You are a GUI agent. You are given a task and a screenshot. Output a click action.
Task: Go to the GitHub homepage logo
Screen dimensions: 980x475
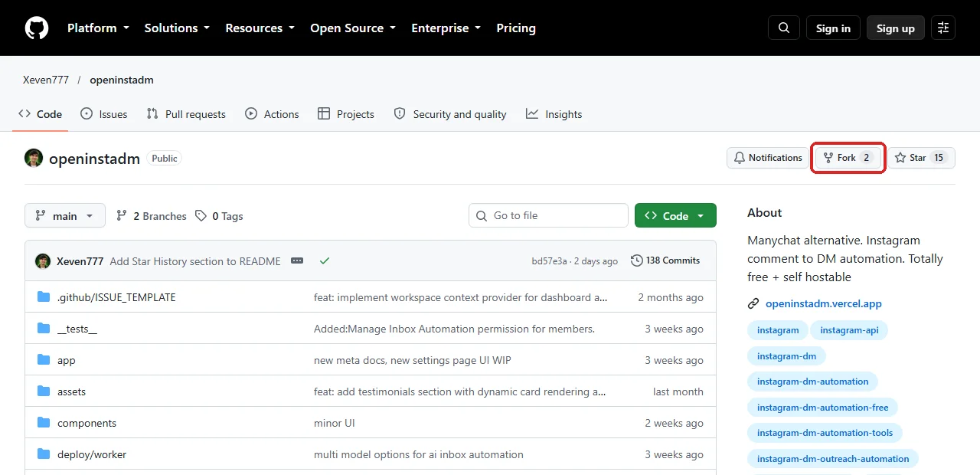(x=37, y=28)
